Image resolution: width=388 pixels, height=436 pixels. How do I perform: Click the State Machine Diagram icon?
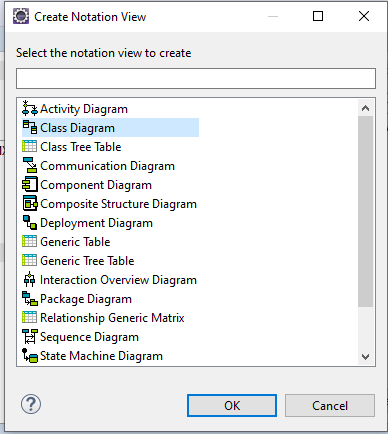coord(30,355)
